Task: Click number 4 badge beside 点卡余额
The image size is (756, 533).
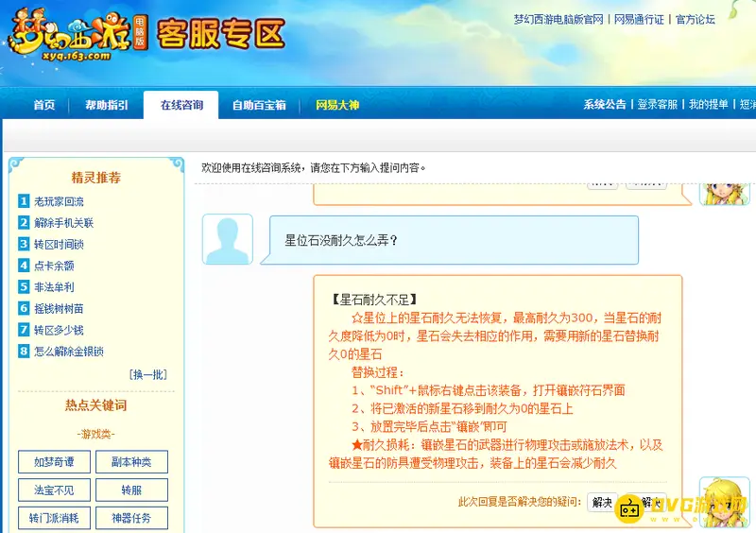Action: click(x=24, y=265)
